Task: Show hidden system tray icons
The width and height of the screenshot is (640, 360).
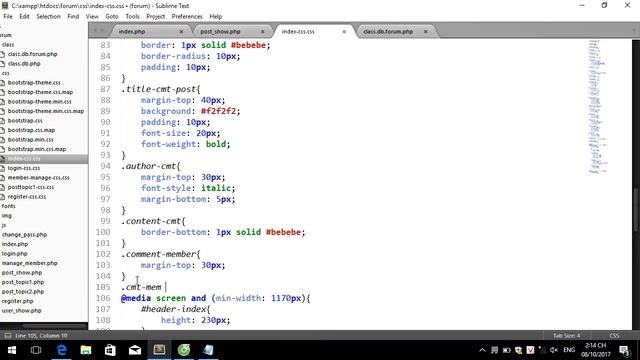Action: [x=482, y=350]
